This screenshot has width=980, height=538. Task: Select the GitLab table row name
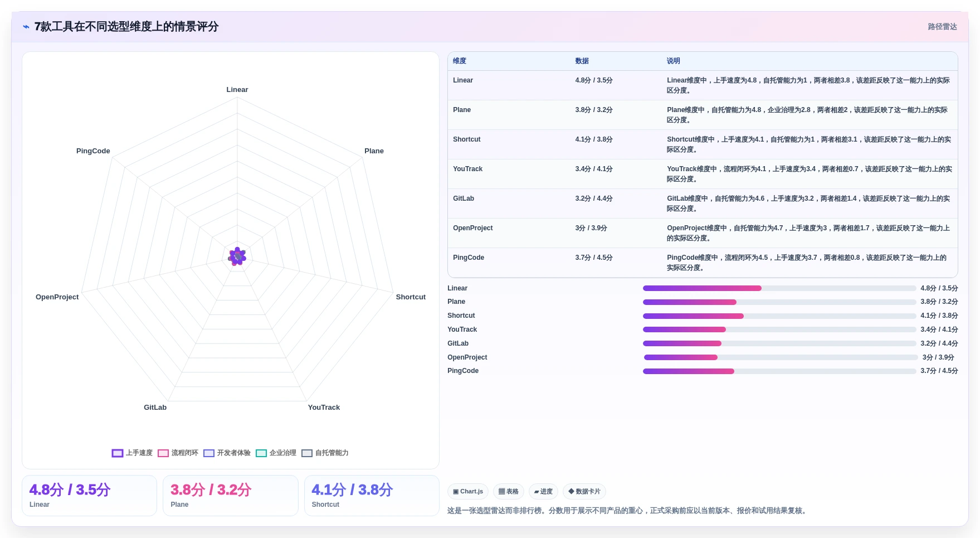[x=464, y=198]
